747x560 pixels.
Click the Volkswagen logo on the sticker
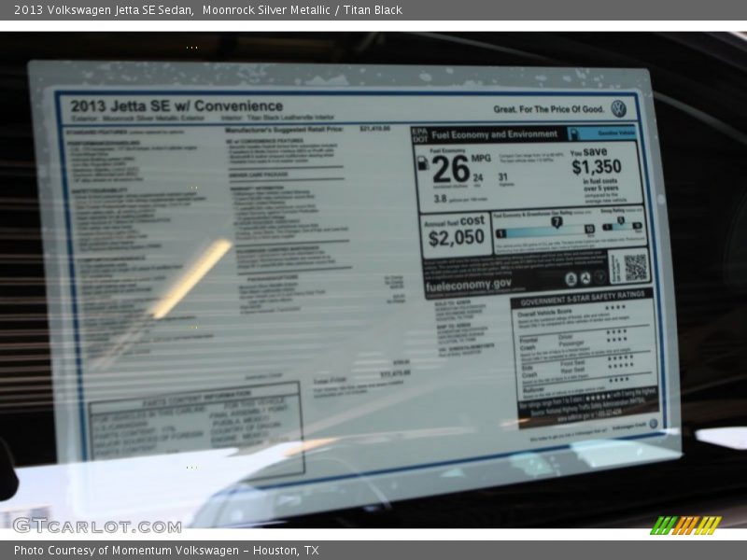(618, 108)
